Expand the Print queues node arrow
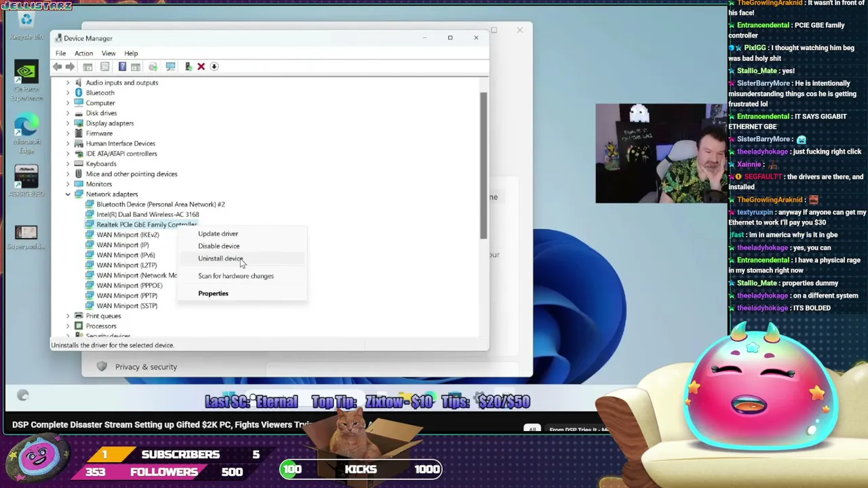Viewport: 868px width, 488px height. point(67,316)
